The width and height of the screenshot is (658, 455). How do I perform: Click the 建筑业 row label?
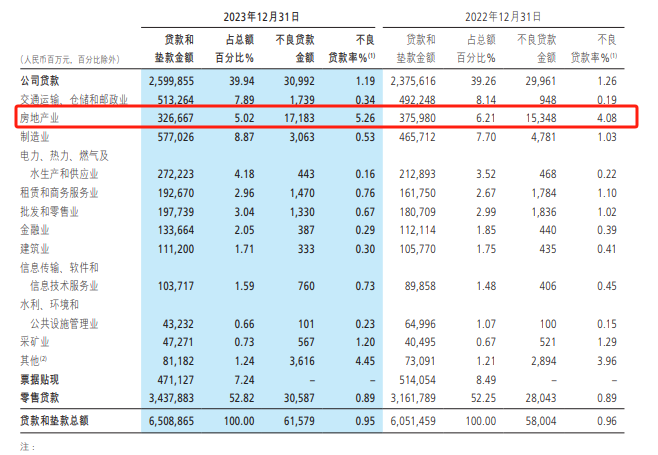tap(35, 249)
